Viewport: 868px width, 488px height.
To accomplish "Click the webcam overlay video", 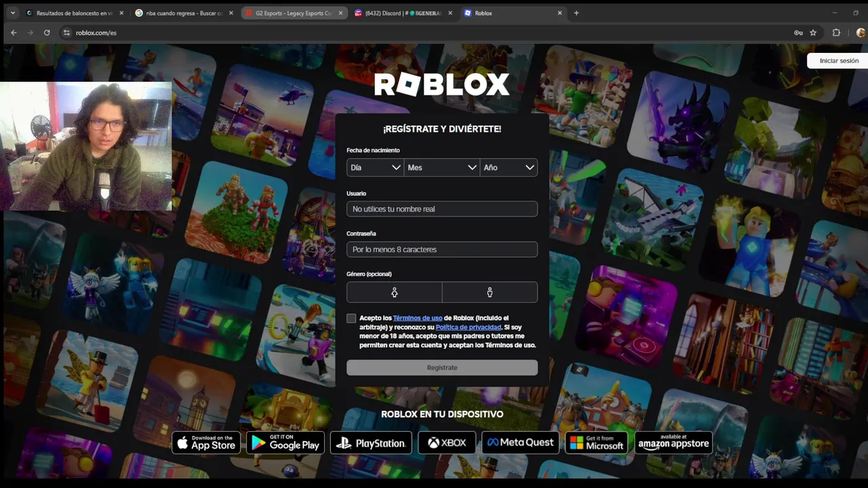I will pos(86,146).
